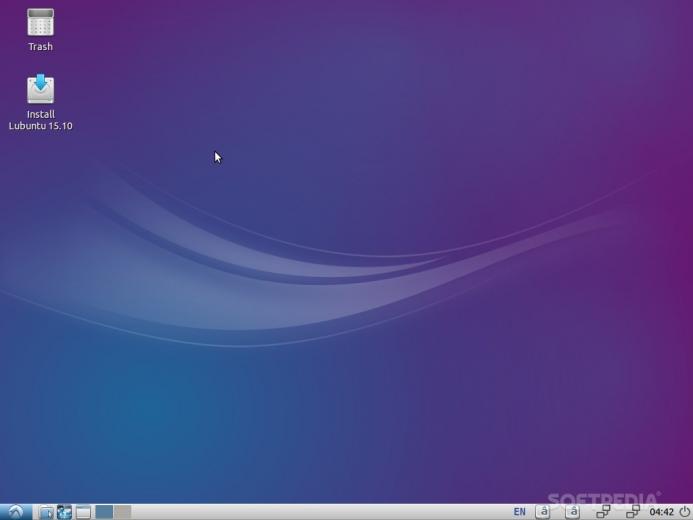Launch the file manager from the panel
This screenshot has width=693, height=520.
[46, 512]
